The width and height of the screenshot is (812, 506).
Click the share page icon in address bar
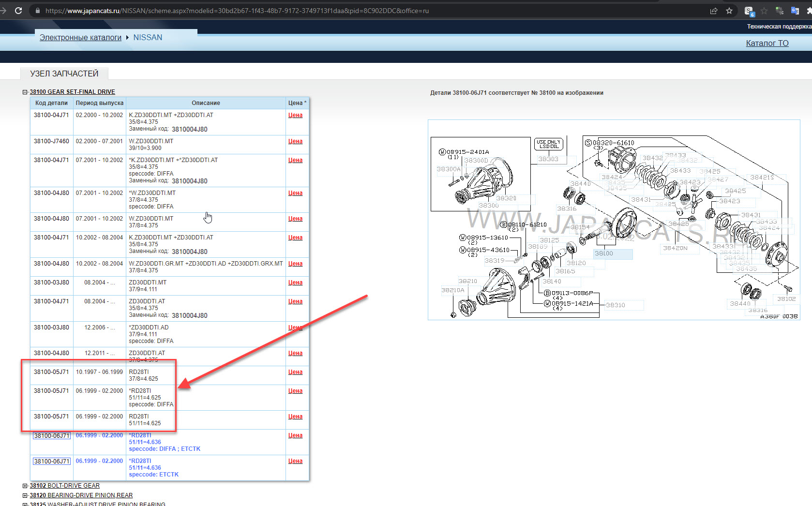click(713, 11)
